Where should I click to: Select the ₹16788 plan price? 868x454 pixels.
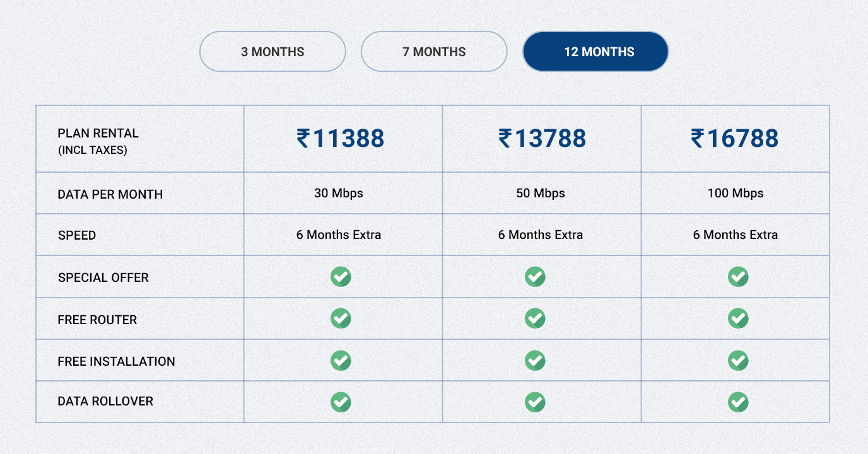(735, 138)
